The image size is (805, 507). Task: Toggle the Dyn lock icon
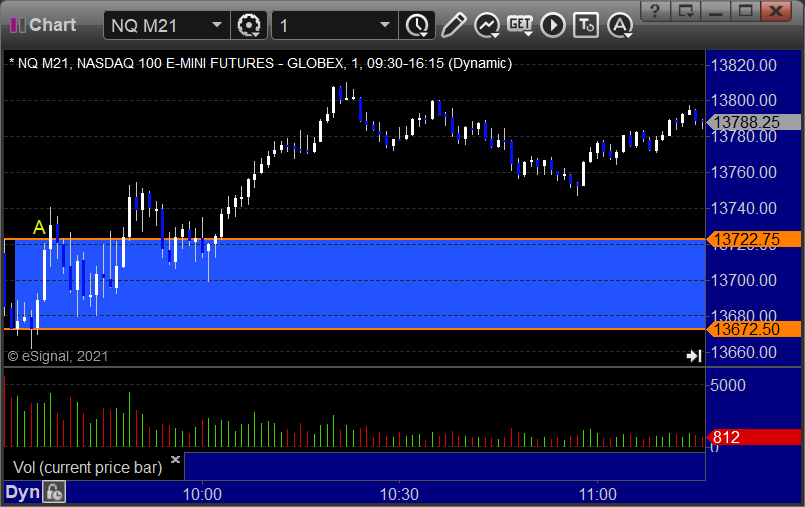coord(54,493)
